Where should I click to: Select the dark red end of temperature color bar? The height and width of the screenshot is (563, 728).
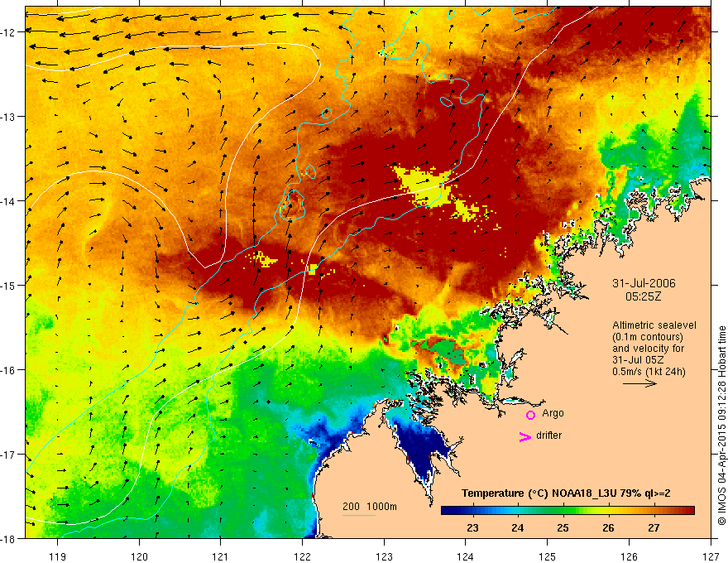pyautogui.click(x=687, y=511)
